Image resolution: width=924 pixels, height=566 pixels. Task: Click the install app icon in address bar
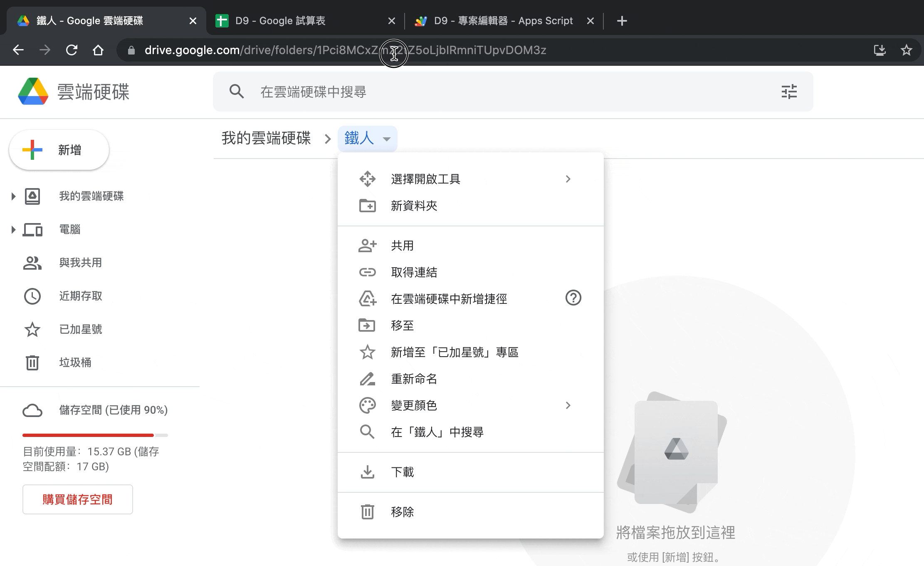tap(880, 50)
